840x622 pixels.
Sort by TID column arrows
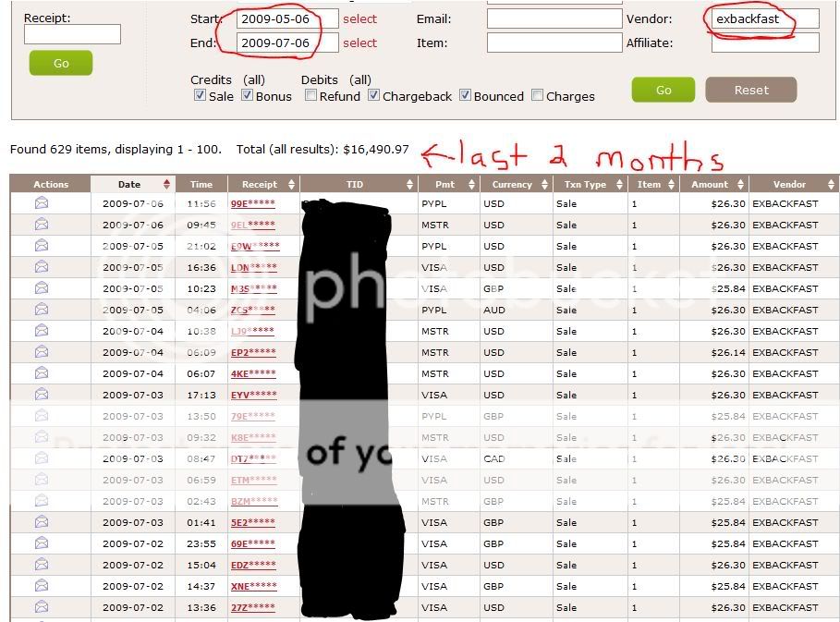point(409,184)
